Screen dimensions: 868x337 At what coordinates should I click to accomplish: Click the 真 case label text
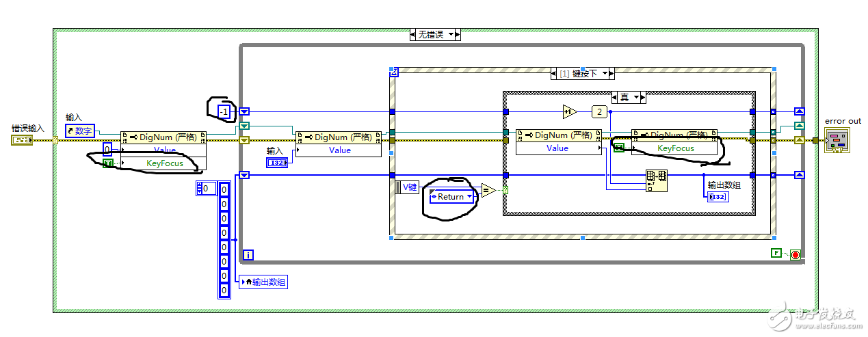click(626, 98)
